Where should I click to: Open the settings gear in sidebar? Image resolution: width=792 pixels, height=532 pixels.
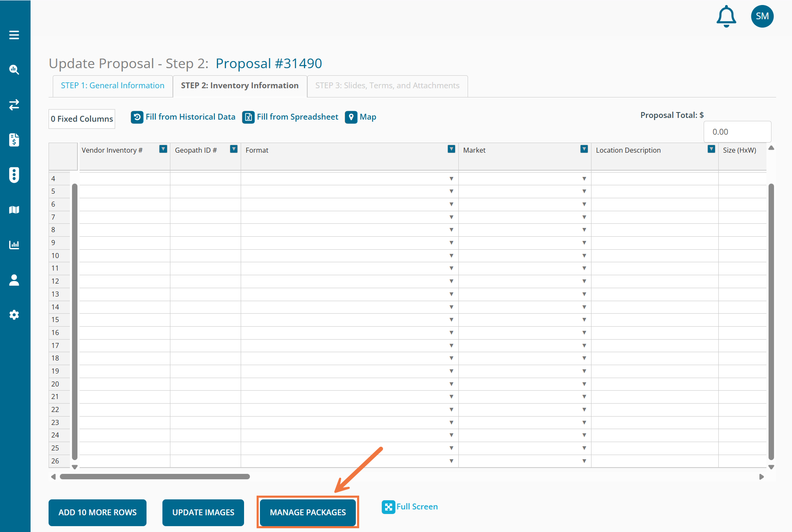(x=14, y=315)
